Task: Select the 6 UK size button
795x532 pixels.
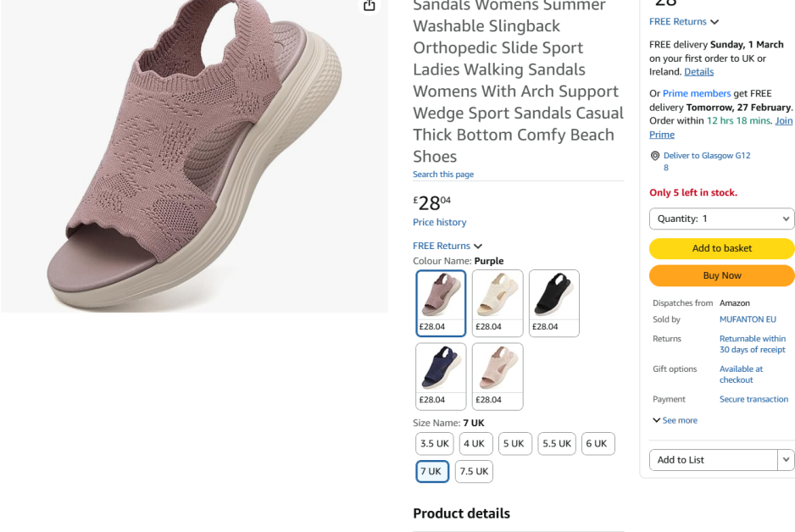Action: pos(597,444)
